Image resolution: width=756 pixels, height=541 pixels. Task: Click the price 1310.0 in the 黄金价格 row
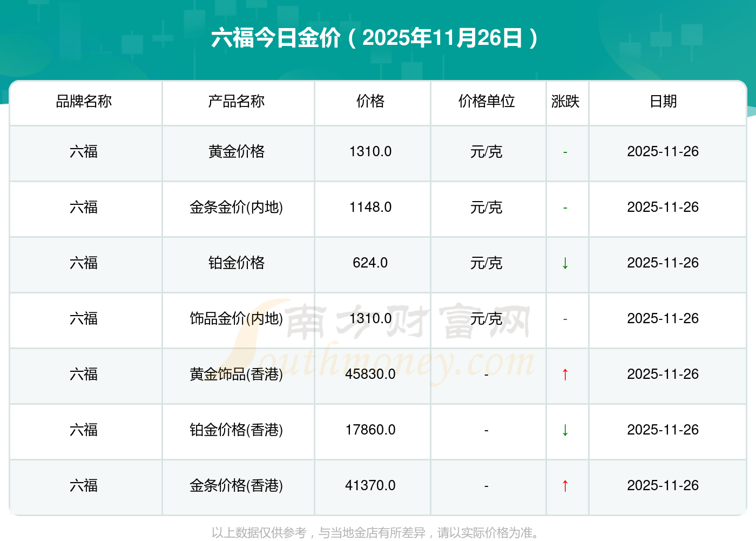point(370,151)
